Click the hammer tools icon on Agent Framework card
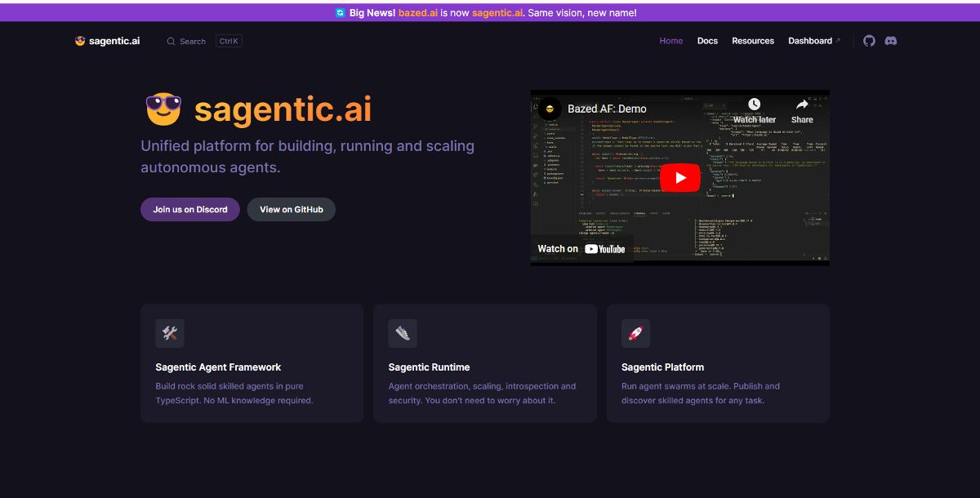The image size is (980, 498). coord(171,333)
